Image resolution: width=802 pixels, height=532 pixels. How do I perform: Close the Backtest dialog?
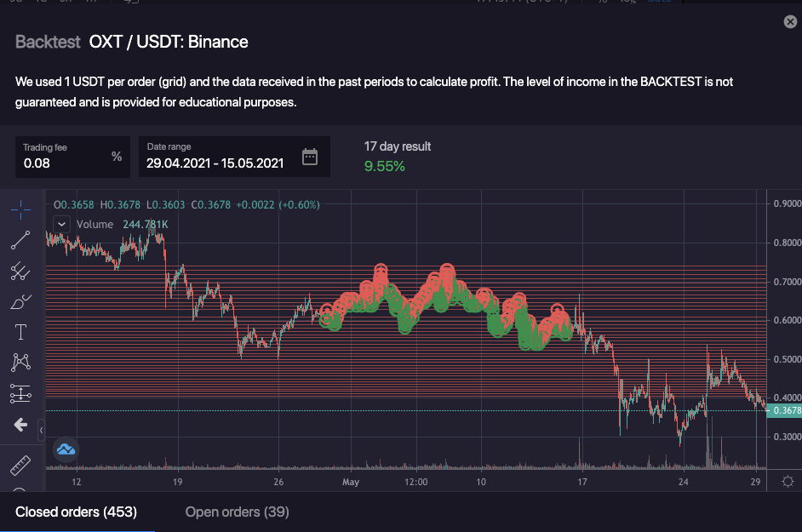point(790,22)
